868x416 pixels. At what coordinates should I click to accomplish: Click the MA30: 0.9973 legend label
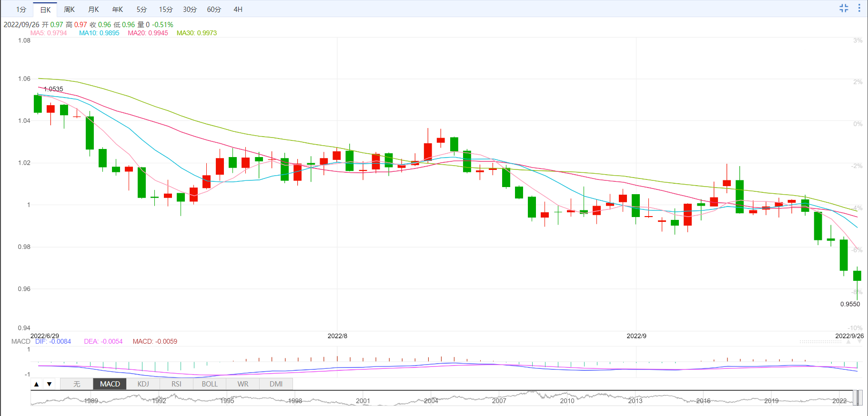pyautogui.click(x=197, y=33)
